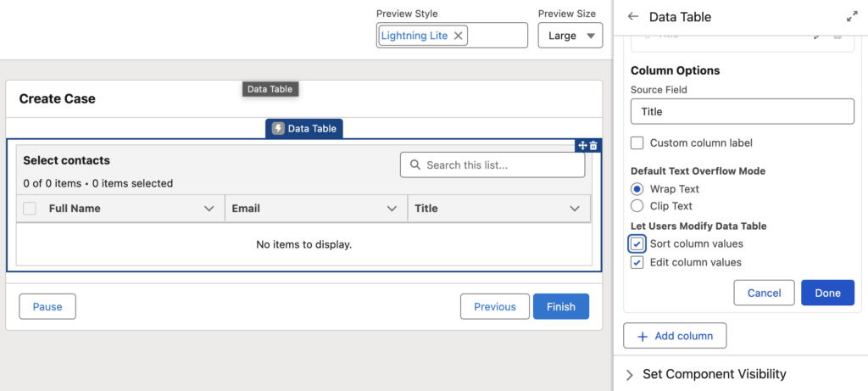The width and height of the screenshot is (868, 391).
Task: Click the Finish button
Action: 561,307
